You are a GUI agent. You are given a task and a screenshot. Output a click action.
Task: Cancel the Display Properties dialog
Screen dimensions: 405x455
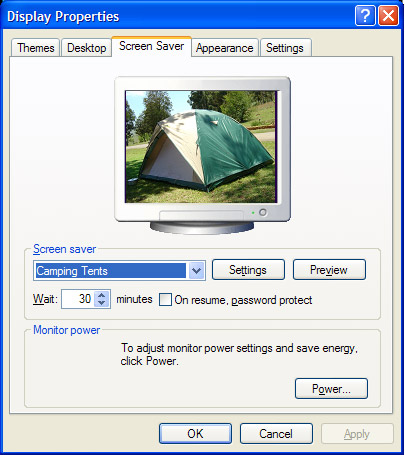tap(276, 434)
